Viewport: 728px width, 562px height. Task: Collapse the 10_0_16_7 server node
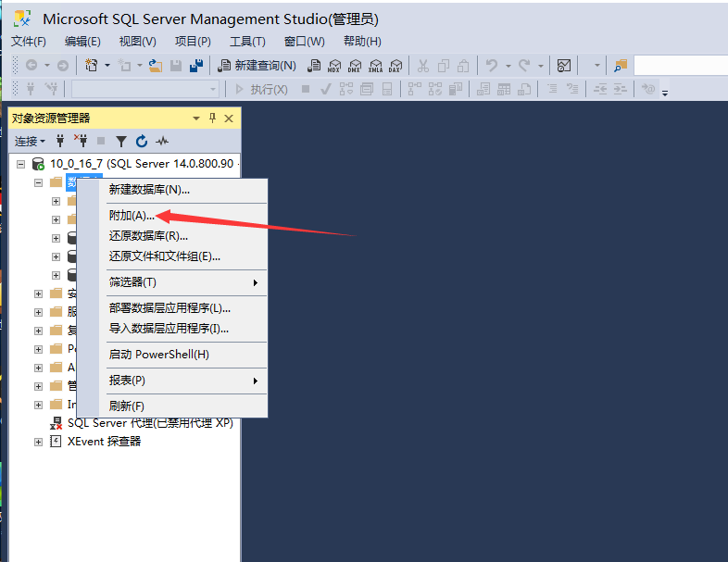21,164
